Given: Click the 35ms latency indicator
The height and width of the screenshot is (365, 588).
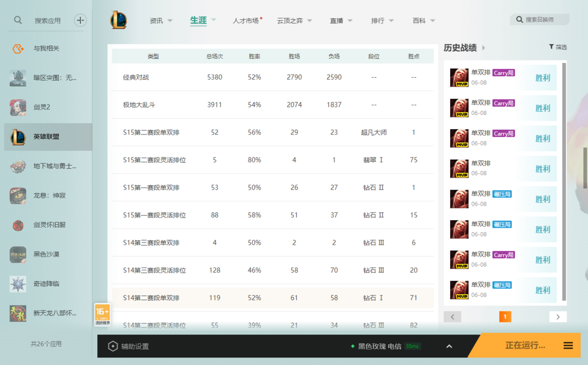Looking at the screenshot, I should [x=412, y=346].
